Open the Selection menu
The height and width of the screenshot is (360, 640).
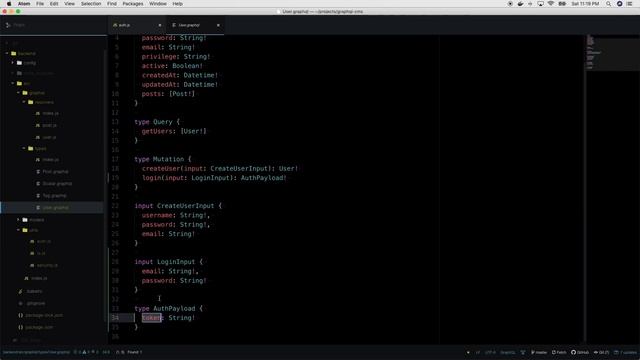(91, 4)
